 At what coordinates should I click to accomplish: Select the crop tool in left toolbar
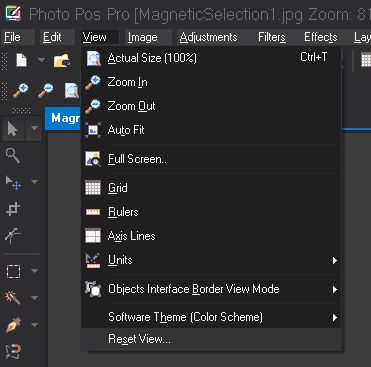(13, 209)
